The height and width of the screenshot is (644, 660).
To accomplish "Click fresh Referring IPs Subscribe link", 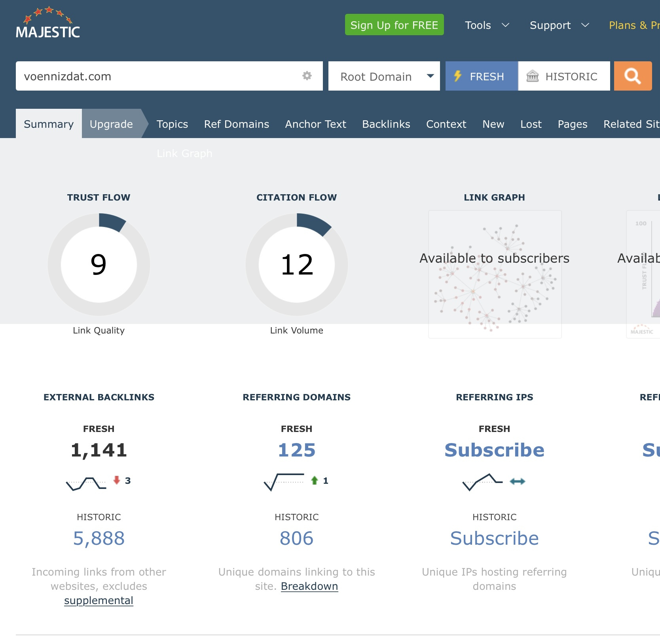I will click(495, 450).
